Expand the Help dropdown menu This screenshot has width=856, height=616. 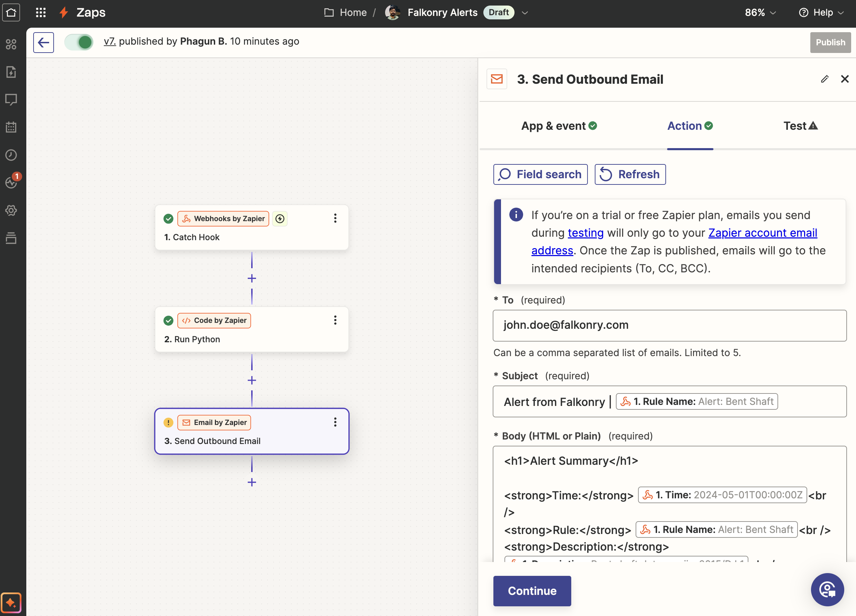click(821, 12)
